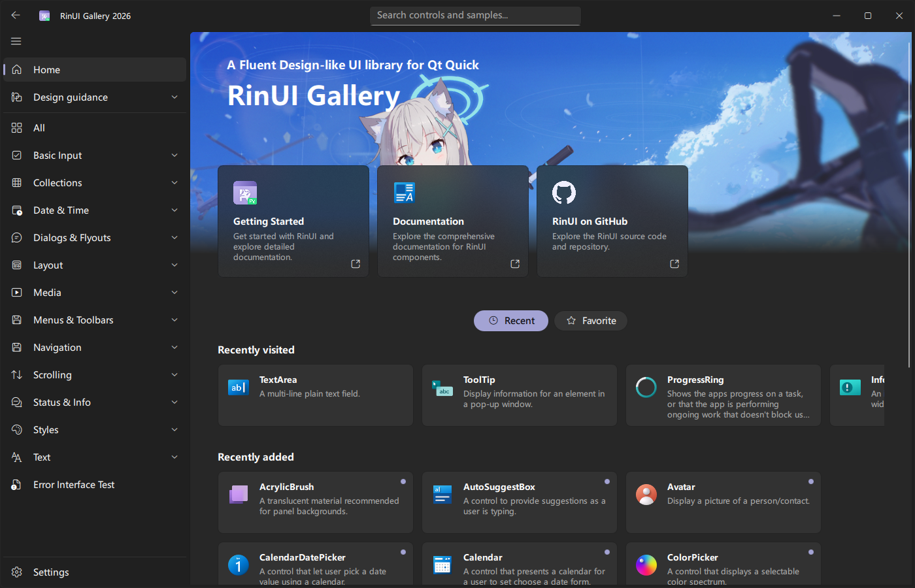Click the Layout sidebar icon
The image size is (915, 588).
tap(17, 265)
